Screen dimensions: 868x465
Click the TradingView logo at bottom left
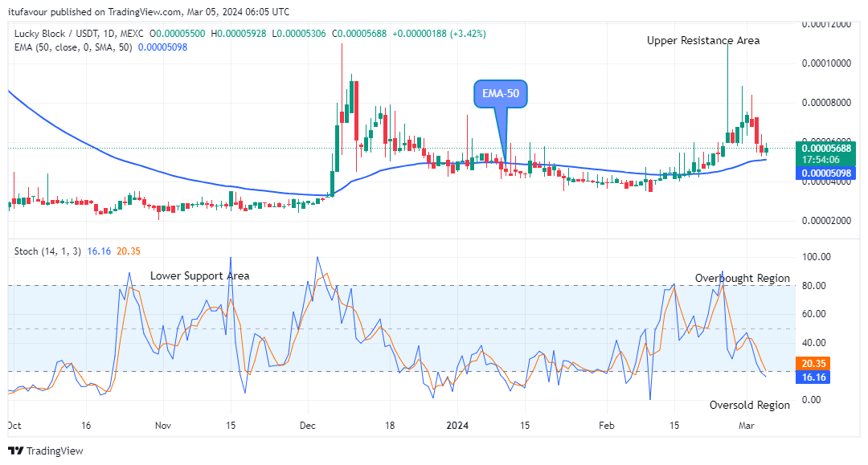pos(46,451)
